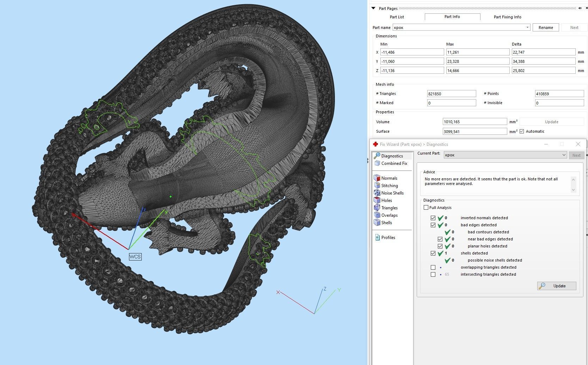588x365 pixels.
Task: Click Next button beside Current Part
Action: pos(576,155)
